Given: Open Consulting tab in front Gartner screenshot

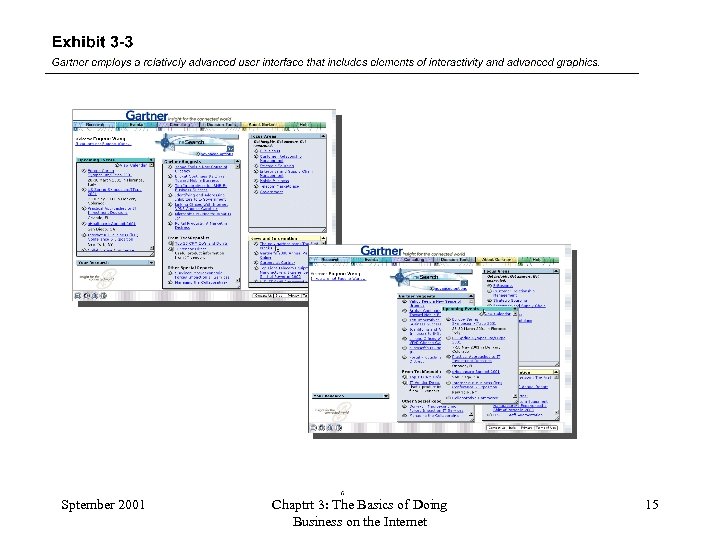Looking at the screenshot, I should (x=414, y=259).
